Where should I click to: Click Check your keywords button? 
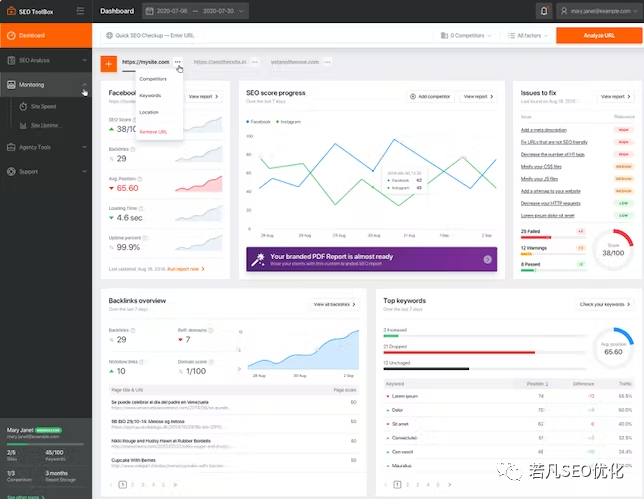coord(605,304)
